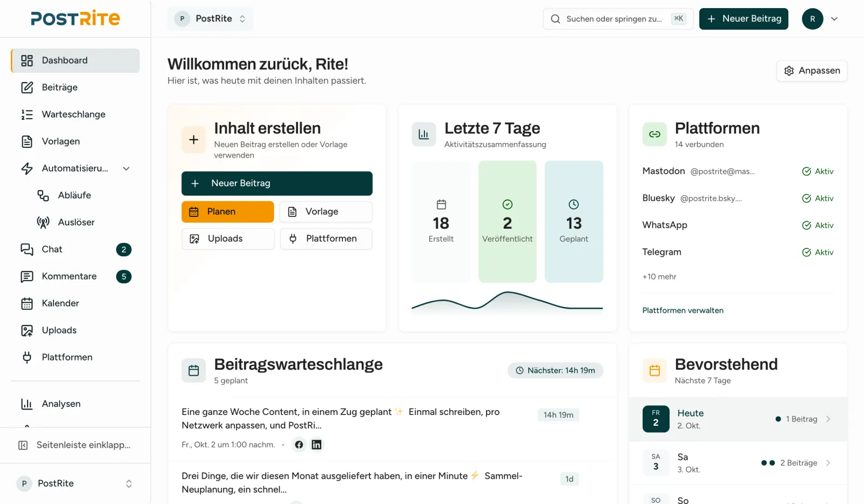Viewport: 864px width, 504px height.
Task: Open PostRite workspace dropdown in header
Action: [x=210, y=19]
